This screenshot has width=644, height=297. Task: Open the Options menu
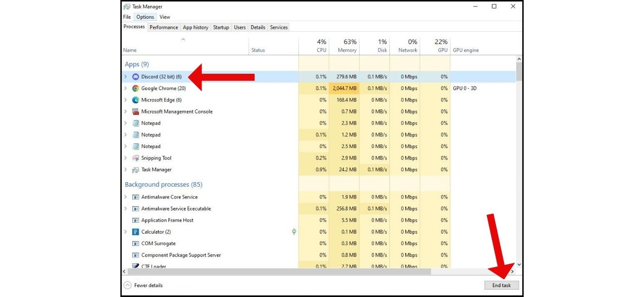(x=145, y=16)
